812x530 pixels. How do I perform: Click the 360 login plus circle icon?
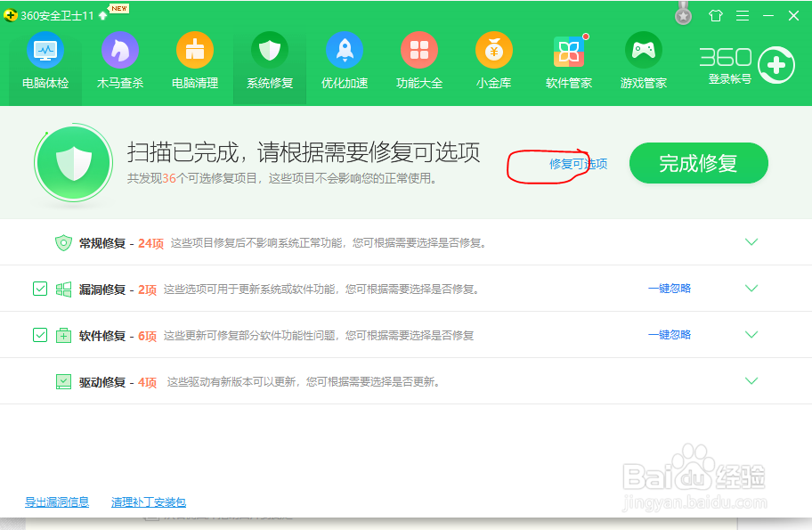point(775,65)
